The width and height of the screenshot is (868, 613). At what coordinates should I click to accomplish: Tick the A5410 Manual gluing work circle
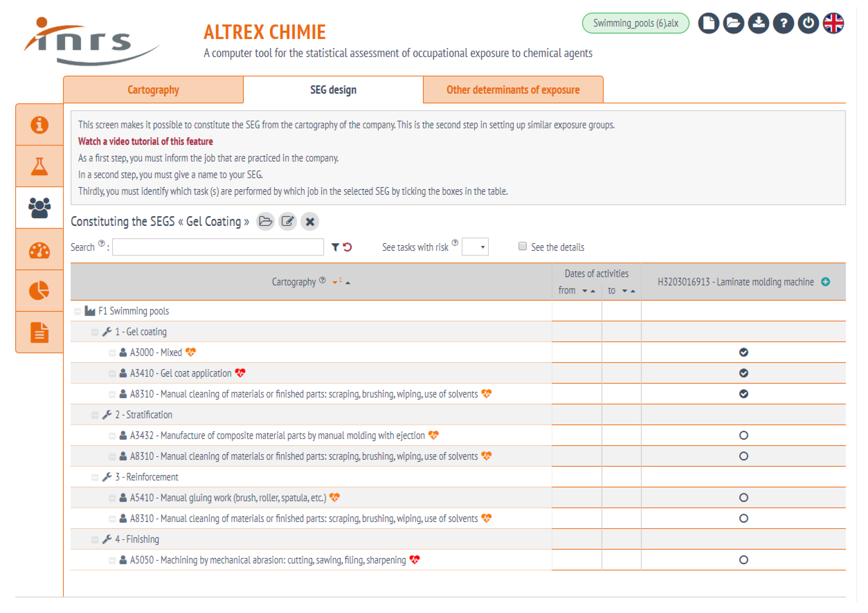click(x=743, y=498)
